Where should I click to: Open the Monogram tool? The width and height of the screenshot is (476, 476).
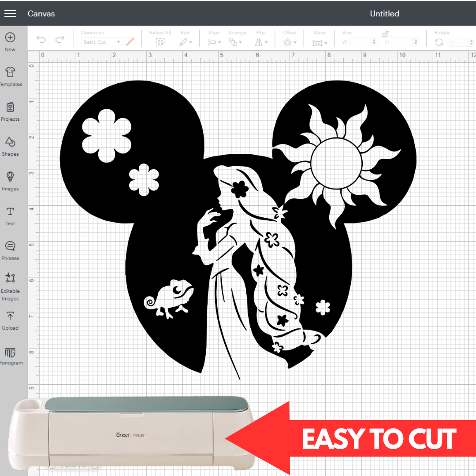pyautogui.click(x=10, y=356)
